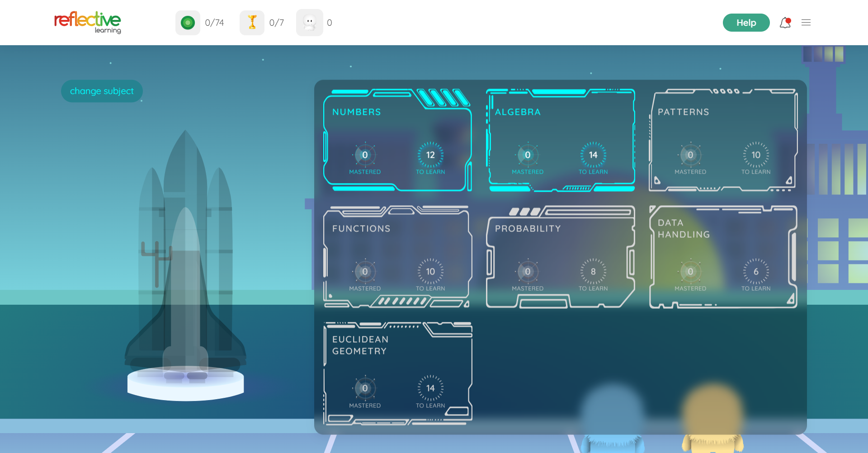
Task: Open the notifications bell
Action: (x=785, y=23)
